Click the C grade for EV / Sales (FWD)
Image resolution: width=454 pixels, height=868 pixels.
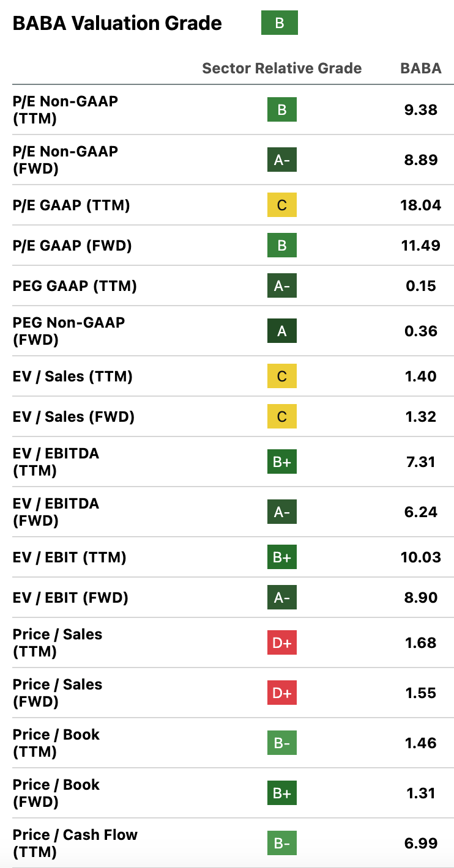click(281, 417)
